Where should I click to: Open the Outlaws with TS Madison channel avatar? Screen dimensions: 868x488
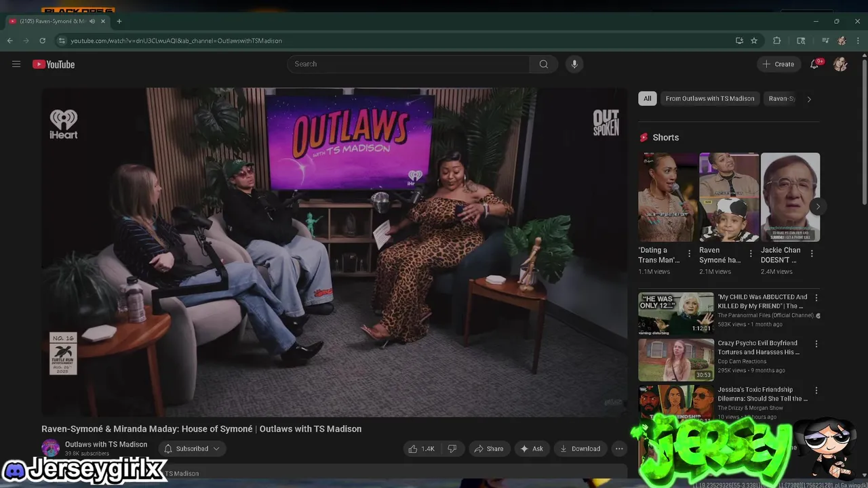[50, 448]
